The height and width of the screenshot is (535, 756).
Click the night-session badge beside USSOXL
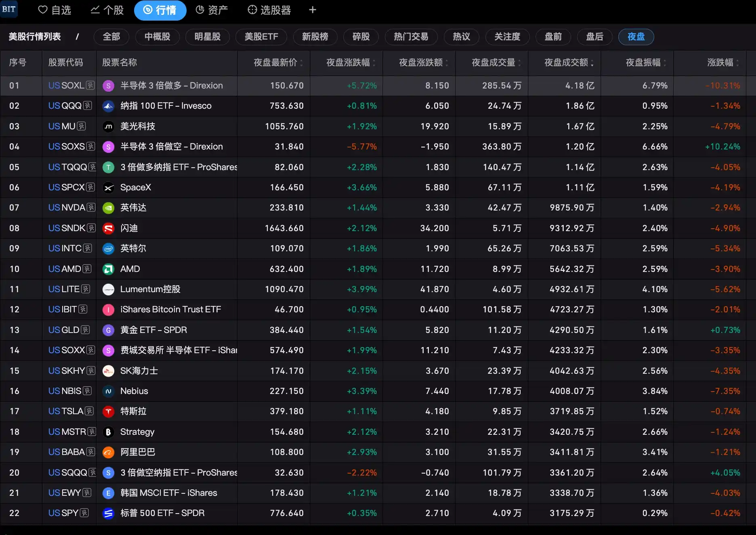(x=90, y=86)
